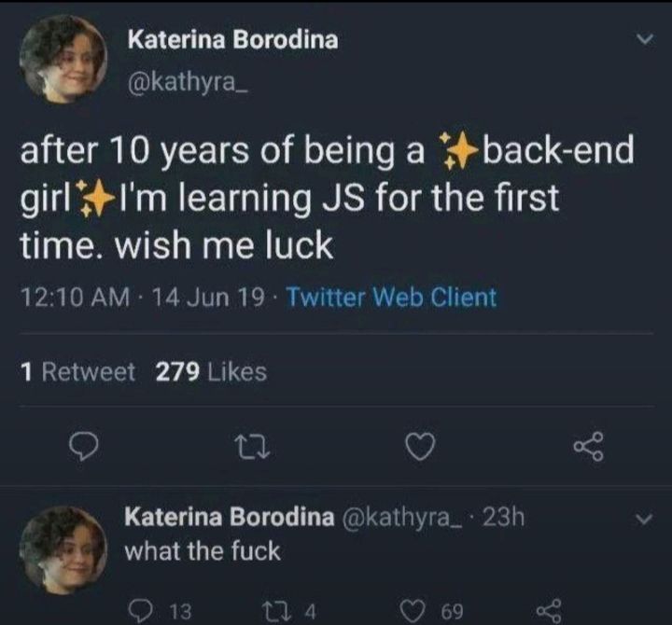Open Katerina Borodina name on reply tweet

click(230, 517)
